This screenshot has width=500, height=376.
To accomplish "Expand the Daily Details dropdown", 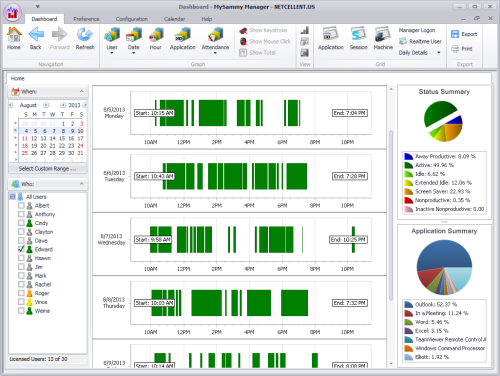I will pyautogui.click(x=439, y=52).
